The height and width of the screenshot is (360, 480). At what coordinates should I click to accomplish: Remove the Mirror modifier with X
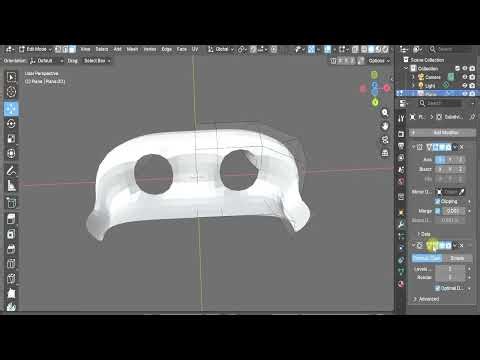462,147
